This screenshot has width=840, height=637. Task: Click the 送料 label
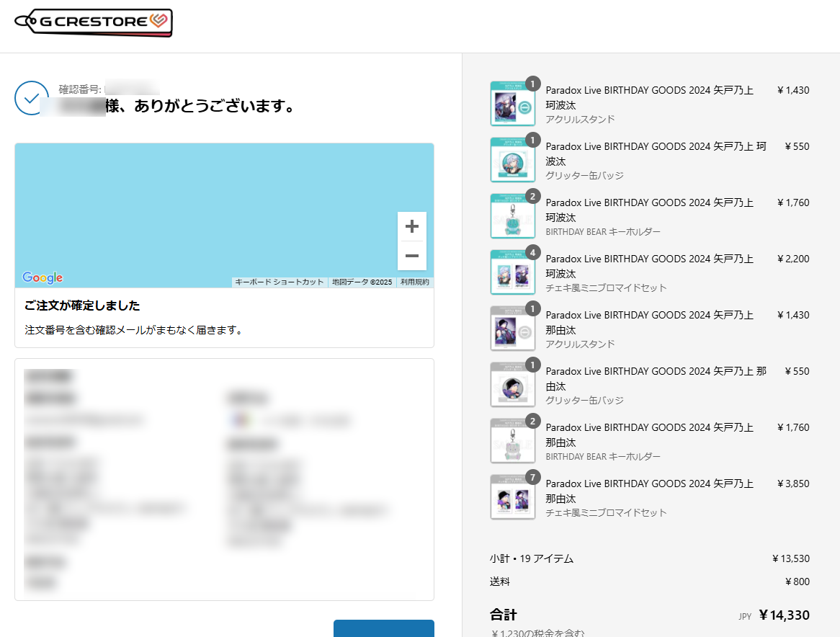[500, 582]
